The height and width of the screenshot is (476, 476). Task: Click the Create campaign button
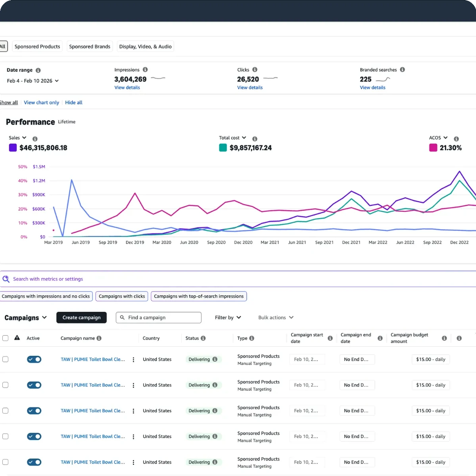click(81, 317)
